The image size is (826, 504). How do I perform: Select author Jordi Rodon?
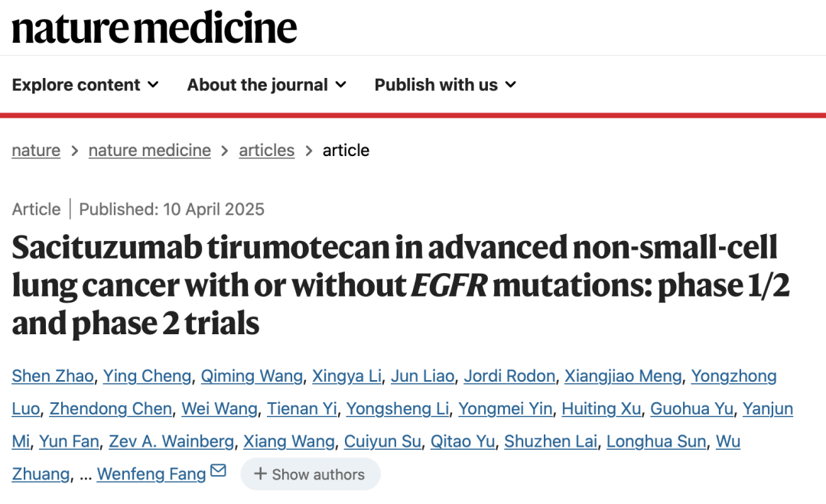tap(510, 376)
